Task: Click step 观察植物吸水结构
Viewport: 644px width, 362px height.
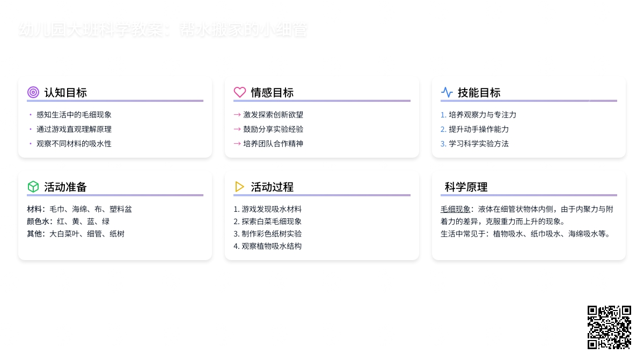Action: tap(267, 246)
